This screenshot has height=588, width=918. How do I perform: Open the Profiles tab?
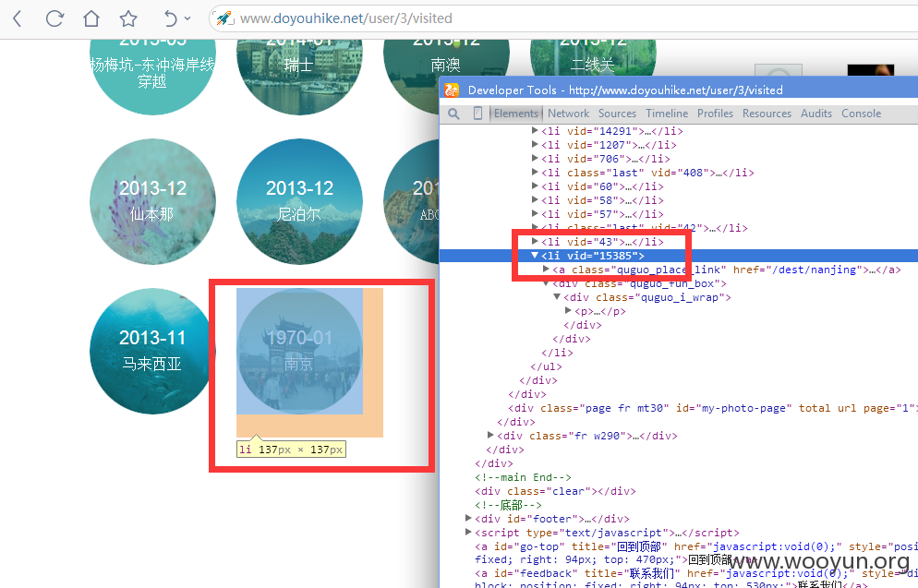(715, 114)
